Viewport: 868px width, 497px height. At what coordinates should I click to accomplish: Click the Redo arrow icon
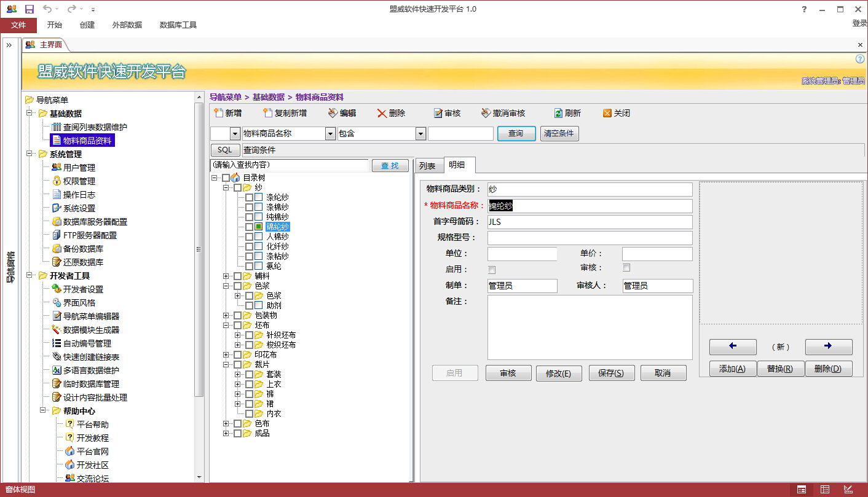71,9
